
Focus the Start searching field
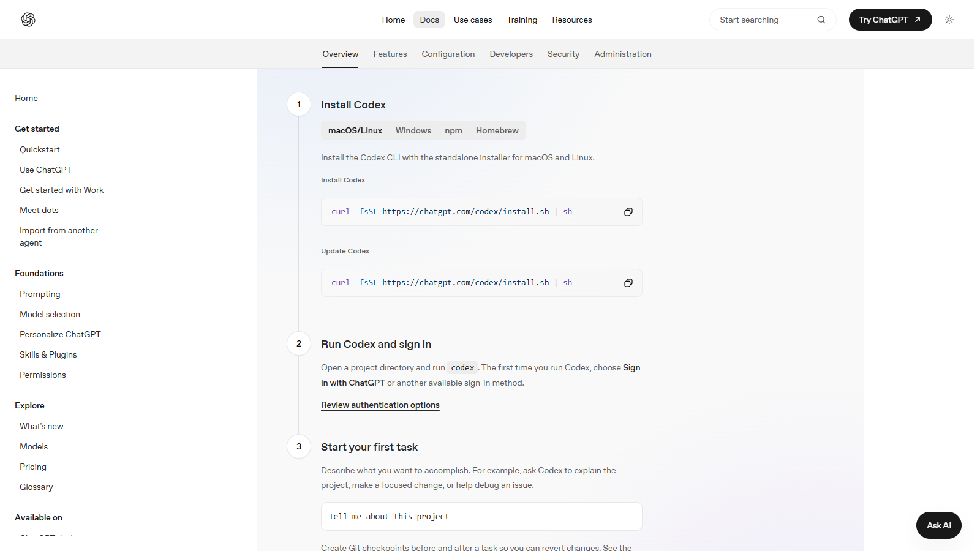772,20
